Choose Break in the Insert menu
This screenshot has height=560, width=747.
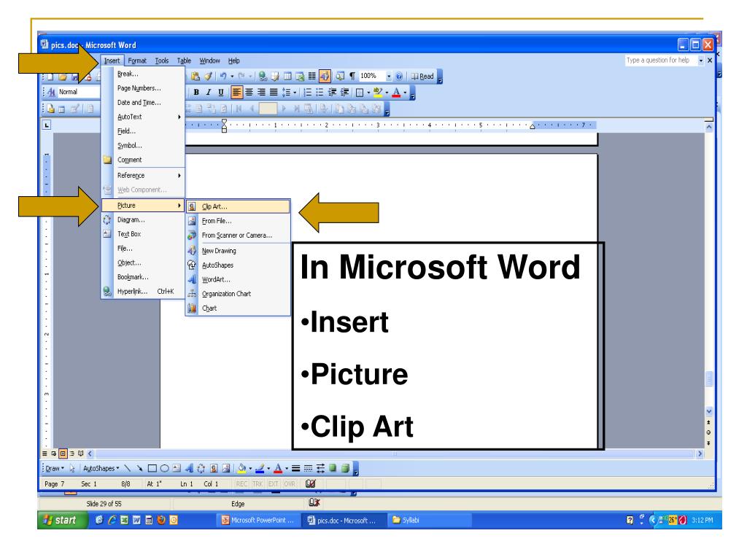point(143,74)
